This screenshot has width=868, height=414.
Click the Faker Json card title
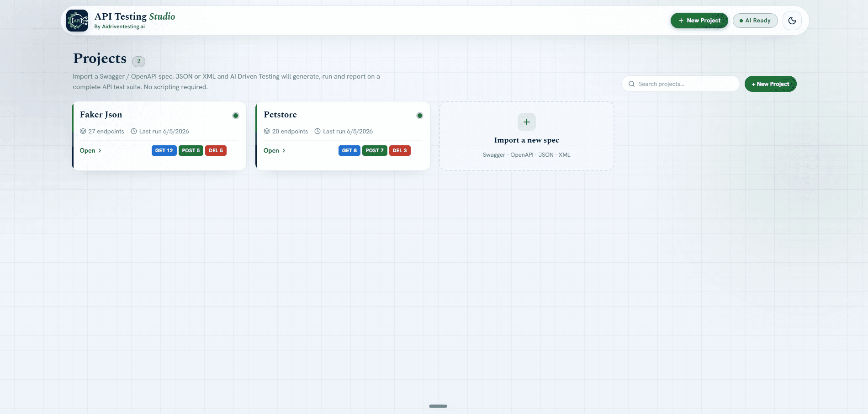pyautogui.click(x=101, y=115)
